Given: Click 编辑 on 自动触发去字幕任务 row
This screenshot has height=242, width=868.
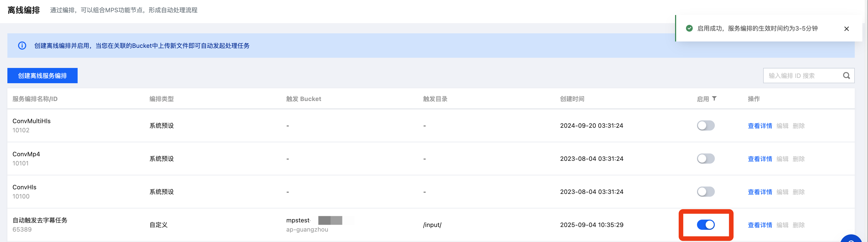Looking at the screenshot, I should [x=782, y=225].
